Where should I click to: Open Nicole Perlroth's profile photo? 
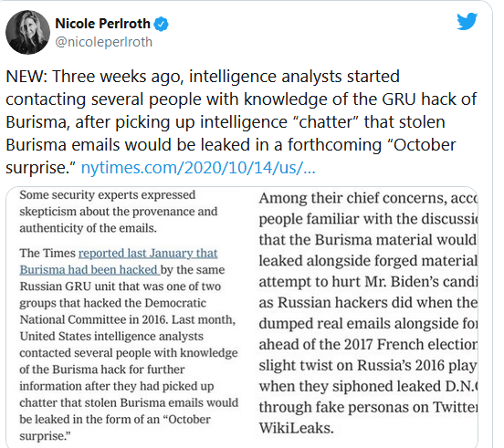click(27, 32)
